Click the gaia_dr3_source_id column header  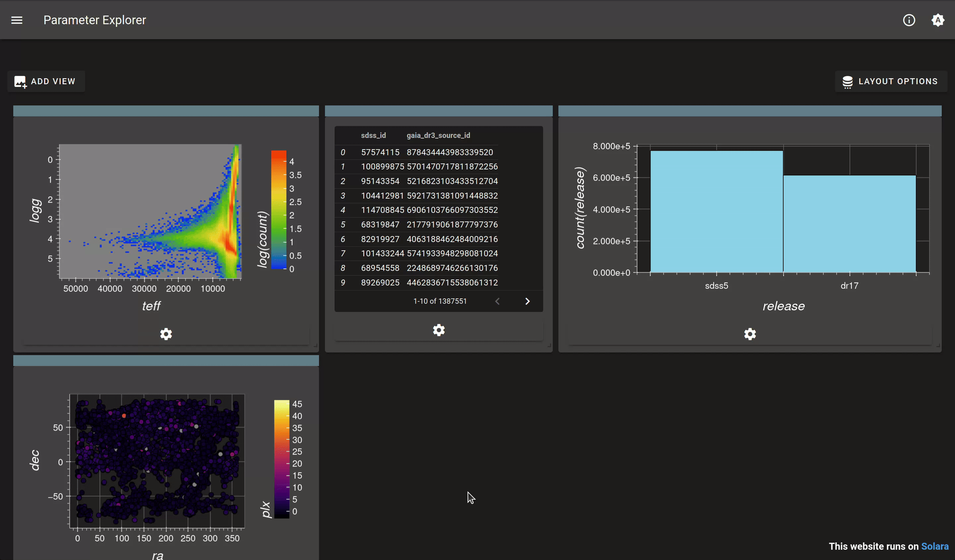point(438,135)
